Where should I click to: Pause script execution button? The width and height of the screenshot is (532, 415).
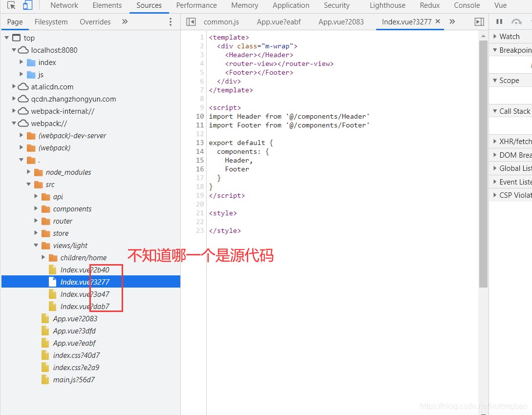tap(499, 21)
